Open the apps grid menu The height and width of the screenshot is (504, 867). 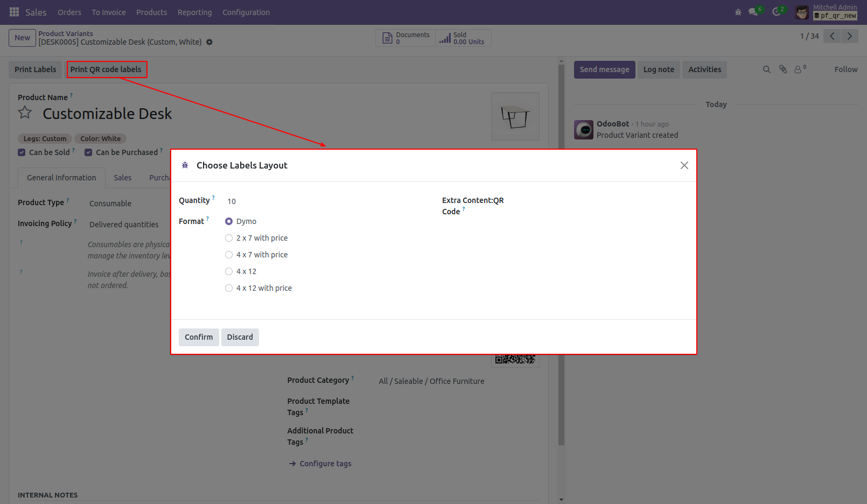point(14,12)
